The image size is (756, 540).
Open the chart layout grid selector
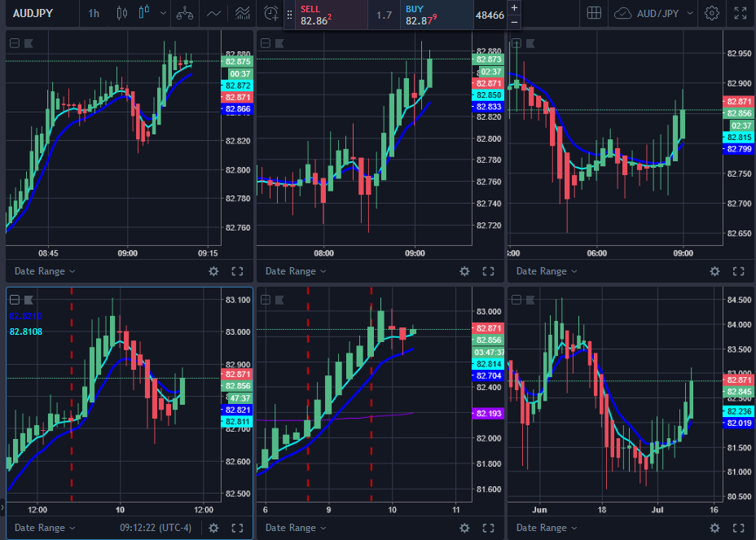pyautogui.click(x=595, y=13)
